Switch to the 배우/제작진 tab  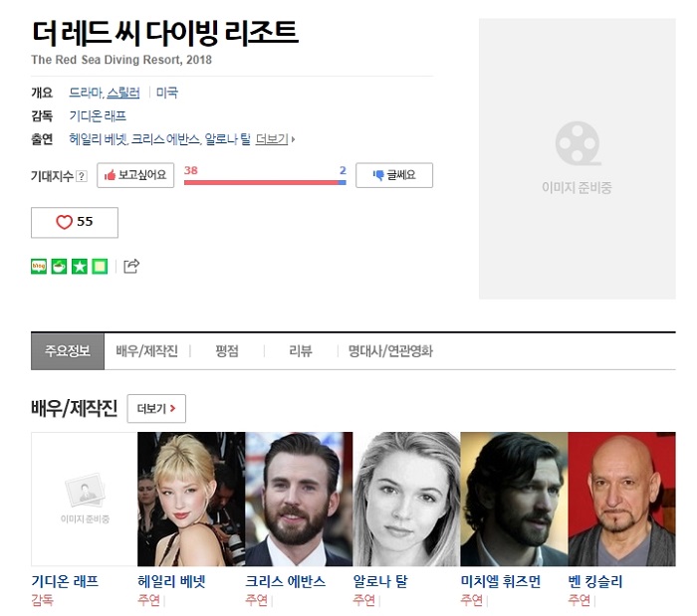(146, 351)
